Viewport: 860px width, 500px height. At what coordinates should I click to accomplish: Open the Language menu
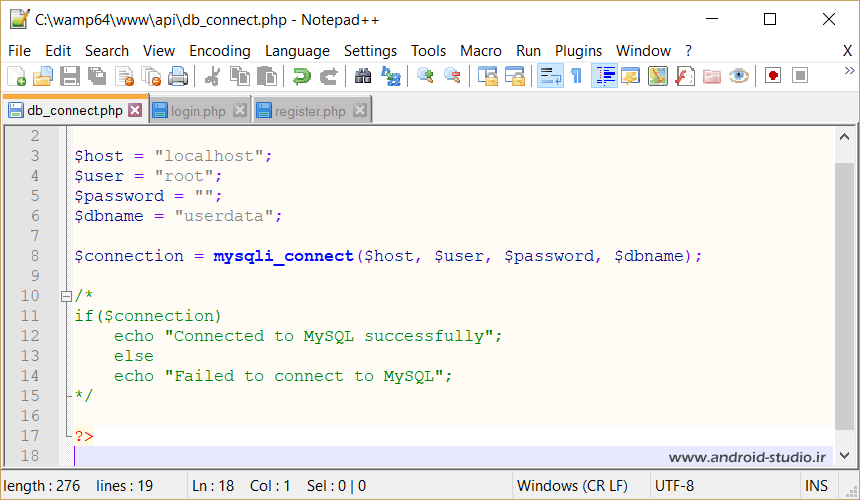297,51
